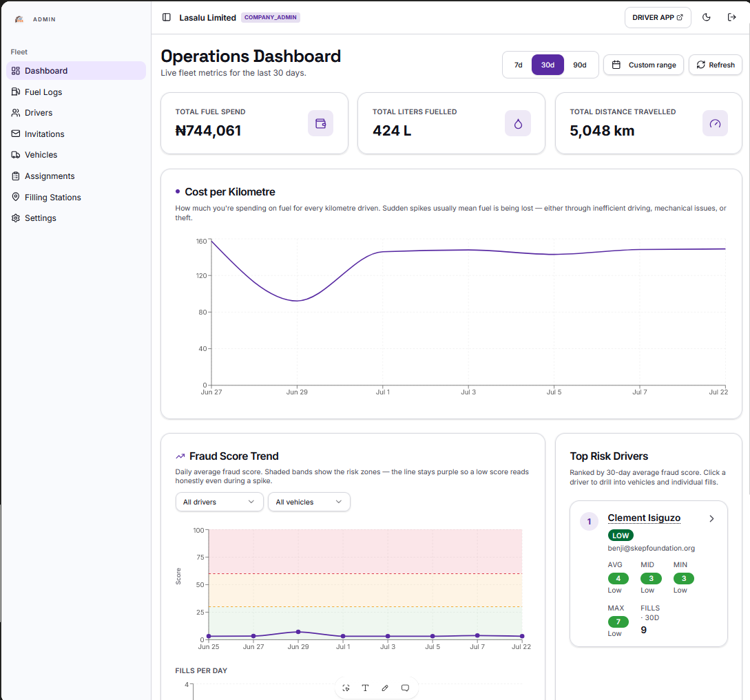Click the logout icon in header
Screen dimensions: 750x700
[732, 17]
